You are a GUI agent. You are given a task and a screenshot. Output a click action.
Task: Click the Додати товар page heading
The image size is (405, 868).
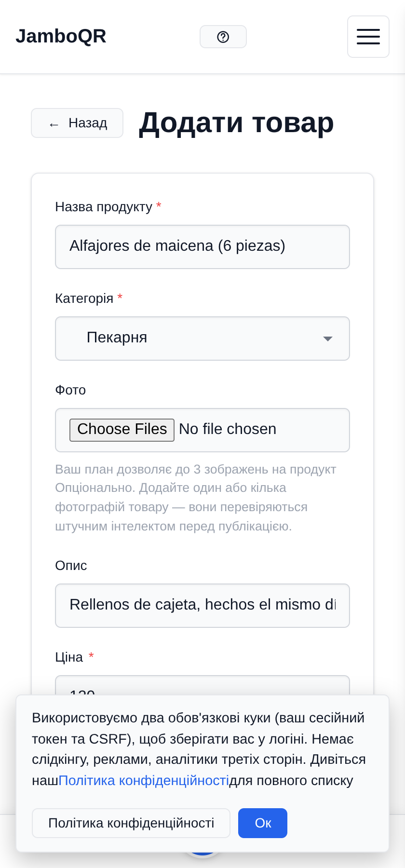click(x=236, y=123)
